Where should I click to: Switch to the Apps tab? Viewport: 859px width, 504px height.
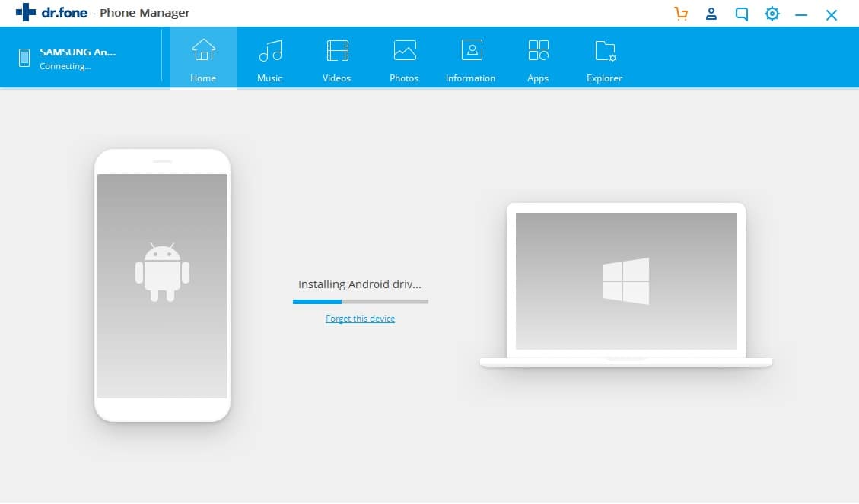click(x=538, y=58)
